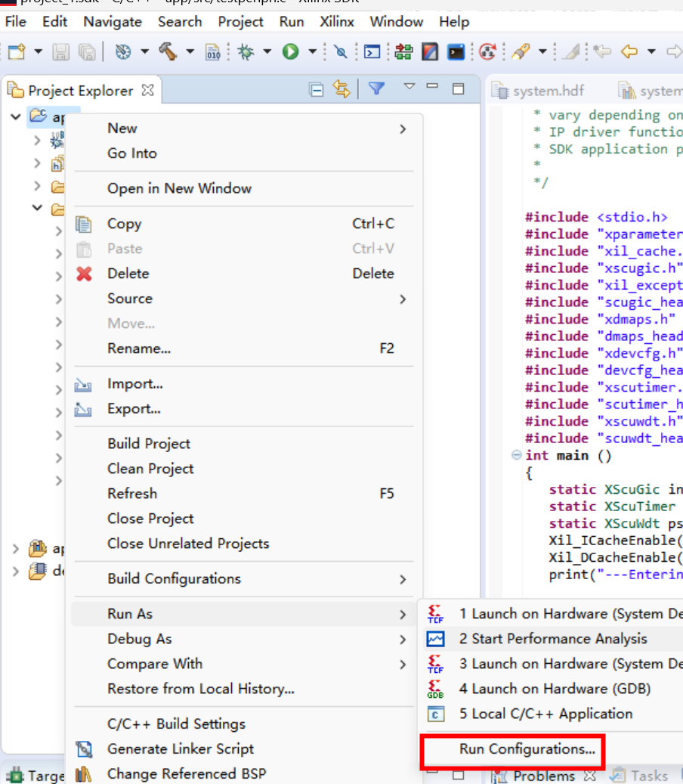This screenshot has height=784, width=683.
Task: Open the Navigate menu
Action: pyautogui.click(x=113, y=22)
